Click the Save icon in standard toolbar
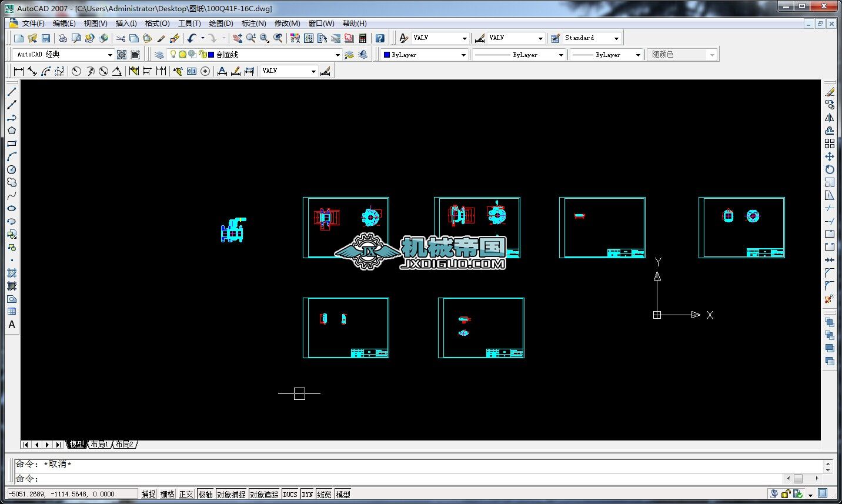842x504 pixels. pos(46,38)
